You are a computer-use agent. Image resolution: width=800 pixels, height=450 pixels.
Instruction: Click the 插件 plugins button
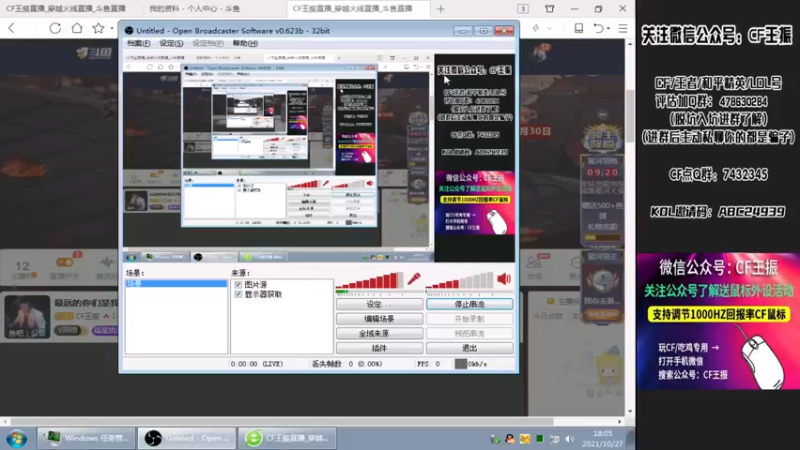click(379, 348)
